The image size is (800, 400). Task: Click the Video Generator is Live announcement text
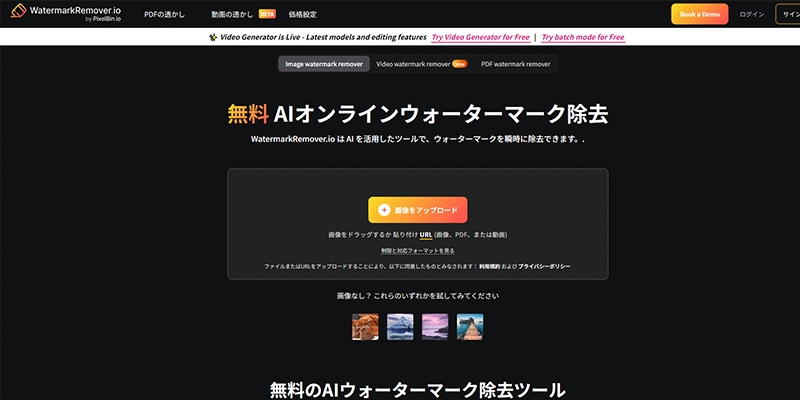(x=323, y=37)
